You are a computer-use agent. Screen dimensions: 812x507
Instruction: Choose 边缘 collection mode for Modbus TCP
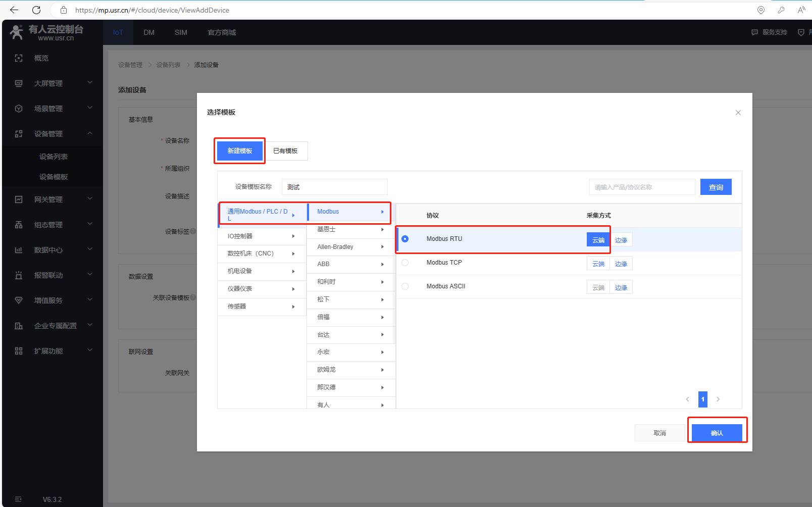pos(621,264)
